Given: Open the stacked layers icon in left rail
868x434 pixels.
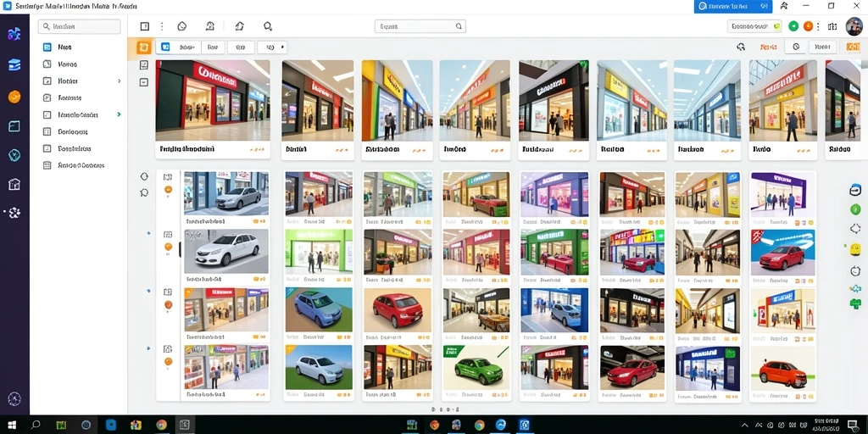Looking at the screenshot, I should pyautogui.click(x=14, y=64).
